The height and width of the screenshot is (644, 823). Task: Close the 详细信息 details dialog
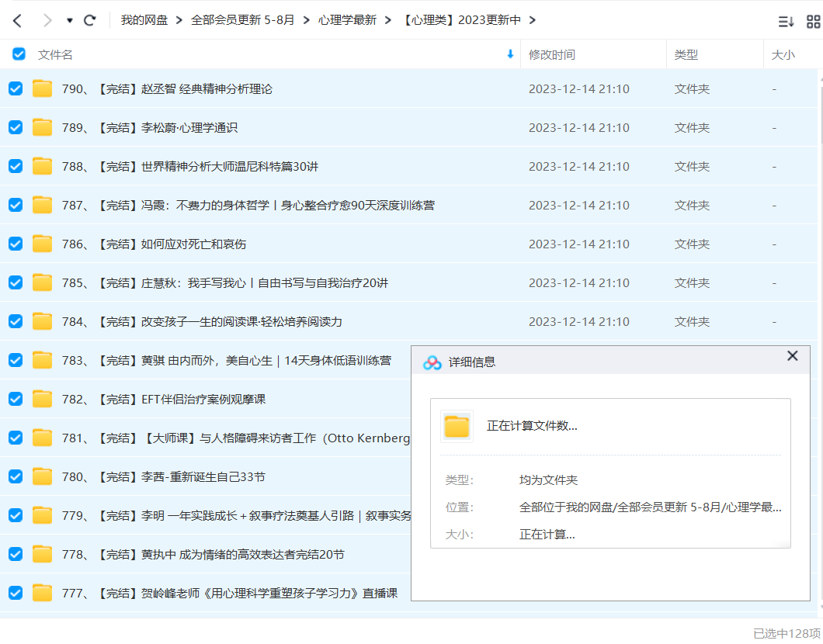(x=792, y=356)
